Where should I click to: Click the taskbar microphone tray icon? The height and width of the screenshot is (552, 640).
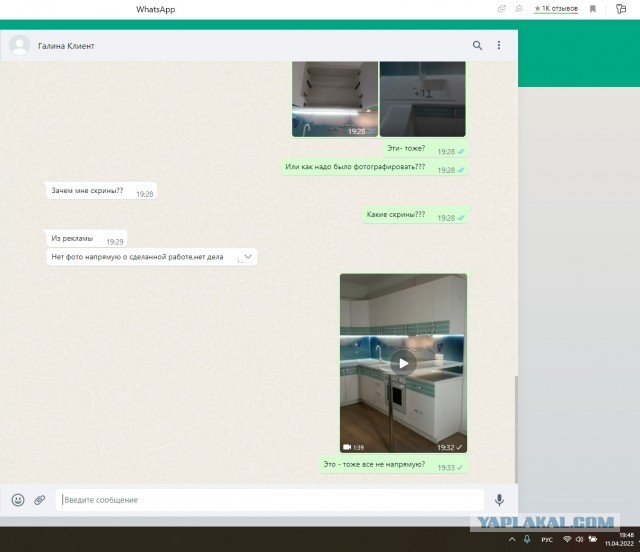(527, 539)
